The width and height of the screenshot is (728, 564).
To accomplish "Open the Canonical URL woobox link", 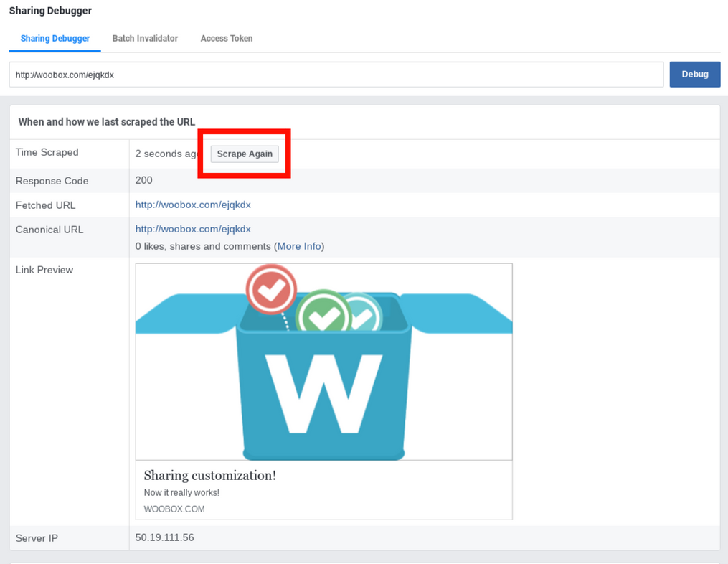I will point(193,229).
